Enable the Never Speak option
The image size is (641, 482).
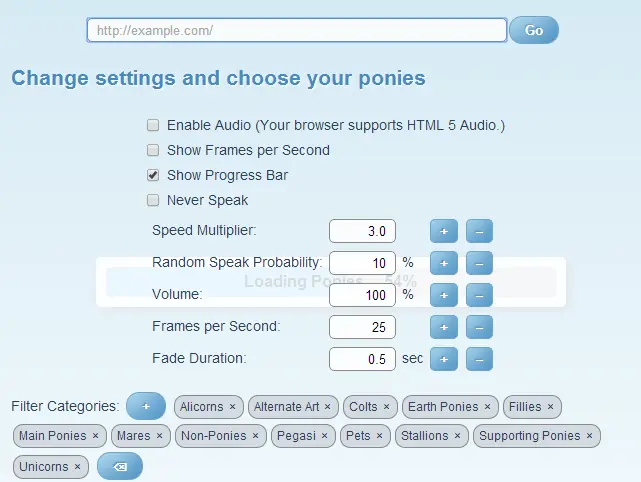coord(153,200)
